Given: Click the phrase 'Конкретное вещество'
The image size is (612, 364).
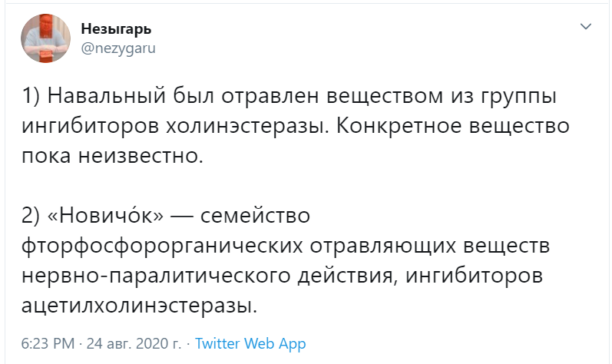Looking at the screenshot, I should pos(453,126).
